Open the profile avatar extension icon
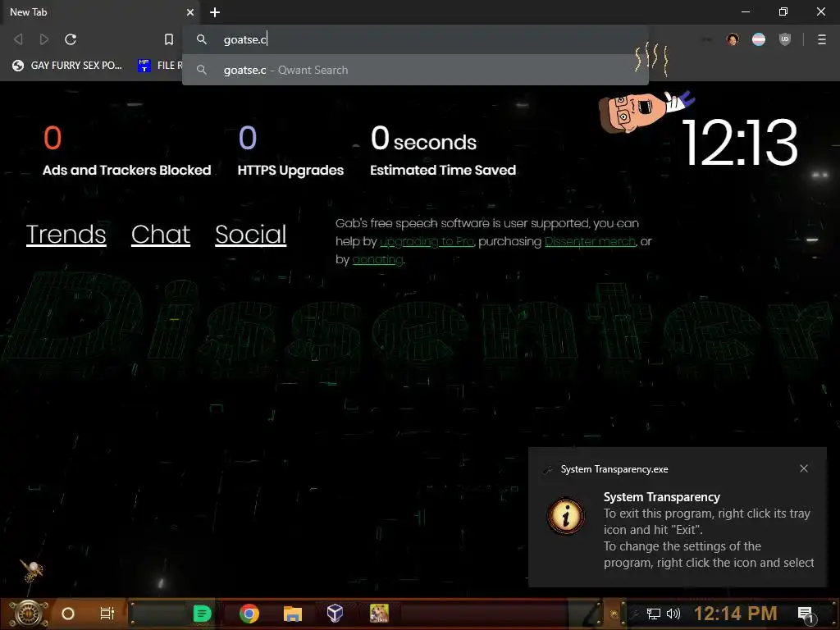This screenshot has height=630, width=840. 733,39
